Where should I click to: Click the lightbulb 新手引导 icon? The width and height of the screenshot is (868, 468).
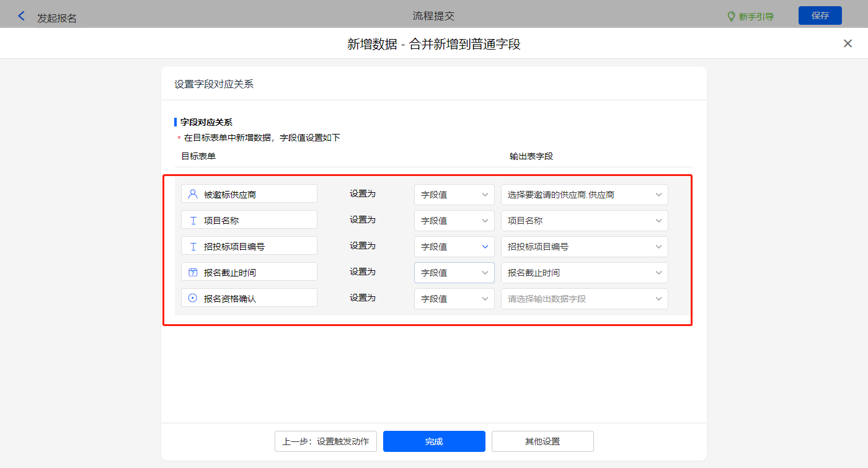[x=731, y=17]
